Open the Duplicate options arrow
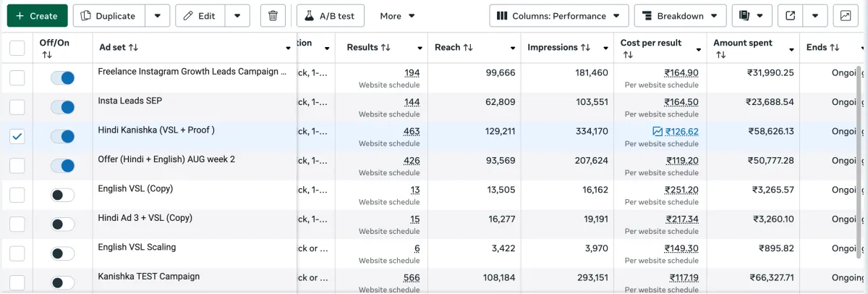Screen dimensions: 868x294 tap(158, 16)
